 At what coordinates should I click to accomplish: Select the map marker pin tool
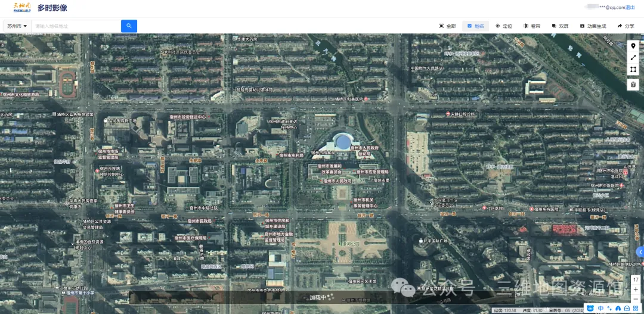coord(633,46)
